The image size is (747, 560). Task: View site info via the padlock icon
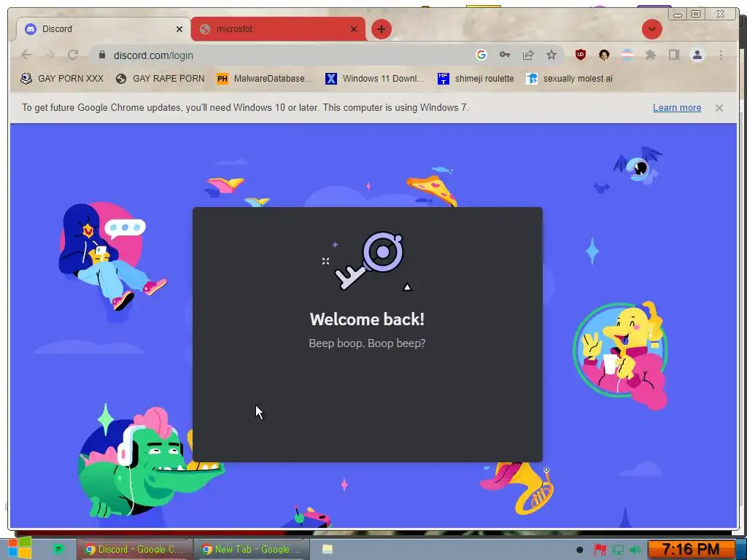pos(102,55)
